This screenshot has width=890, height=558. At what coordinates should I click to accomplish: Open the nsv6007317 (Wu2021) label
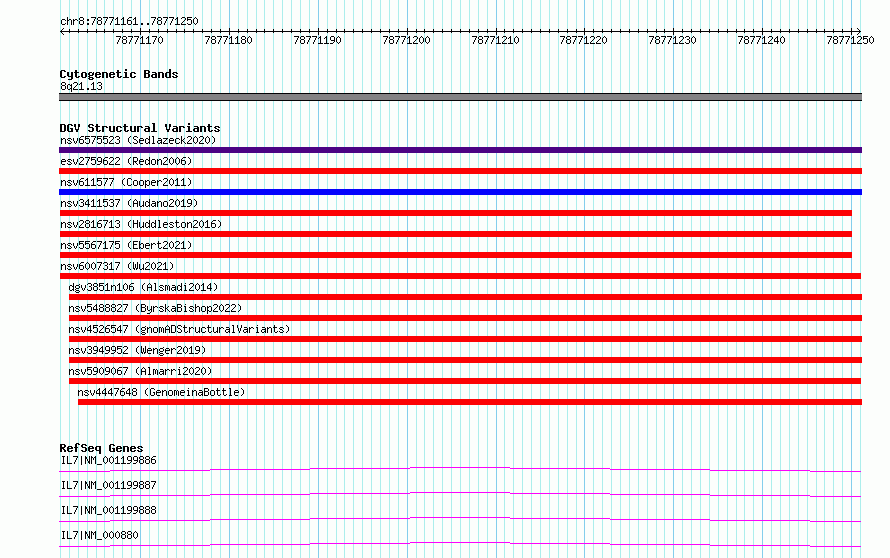117,266
